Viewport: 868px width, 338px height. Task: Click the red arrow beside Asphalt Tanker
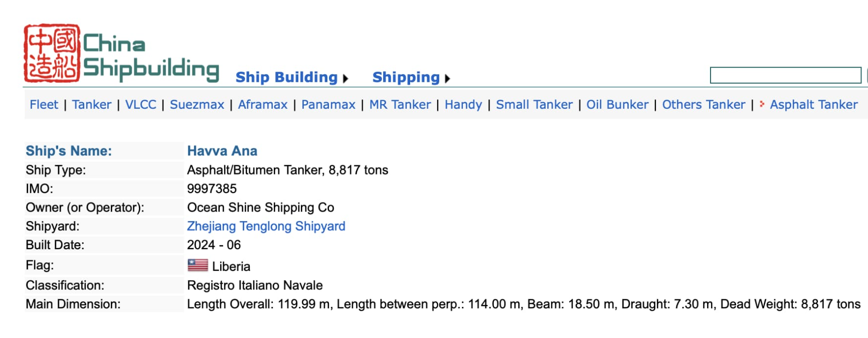[x=762, y=104]
